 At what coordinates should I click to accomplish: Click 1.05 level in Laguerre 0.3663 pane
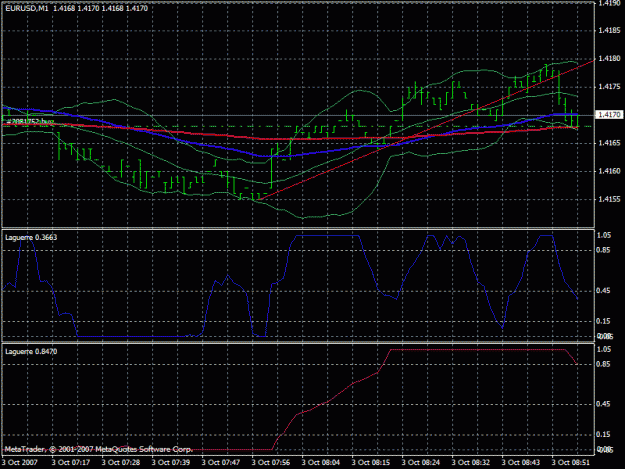[x=603, y=235]
